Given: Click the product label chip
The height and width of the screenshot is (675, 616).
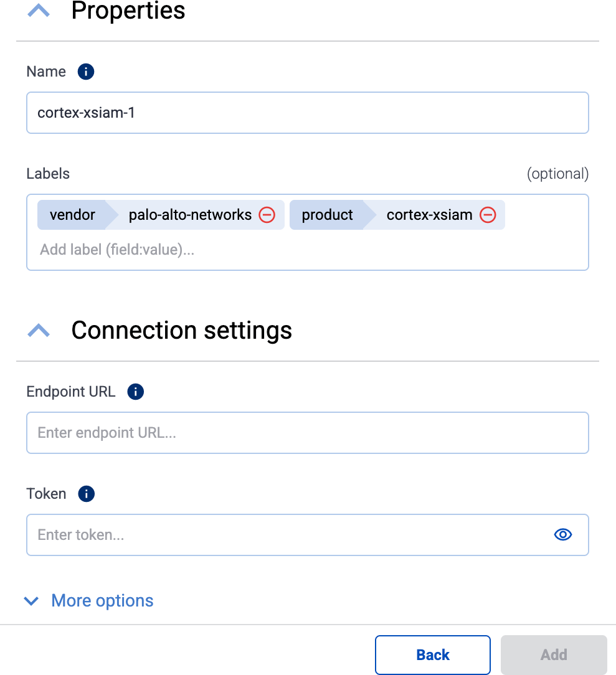Looking at the screenshot, I should [327, 215].
